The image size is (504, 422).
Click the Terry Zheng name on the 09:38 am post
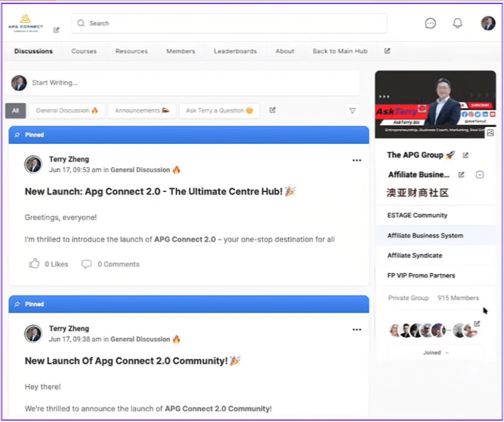pyautogui.click(x=69, y=328)
